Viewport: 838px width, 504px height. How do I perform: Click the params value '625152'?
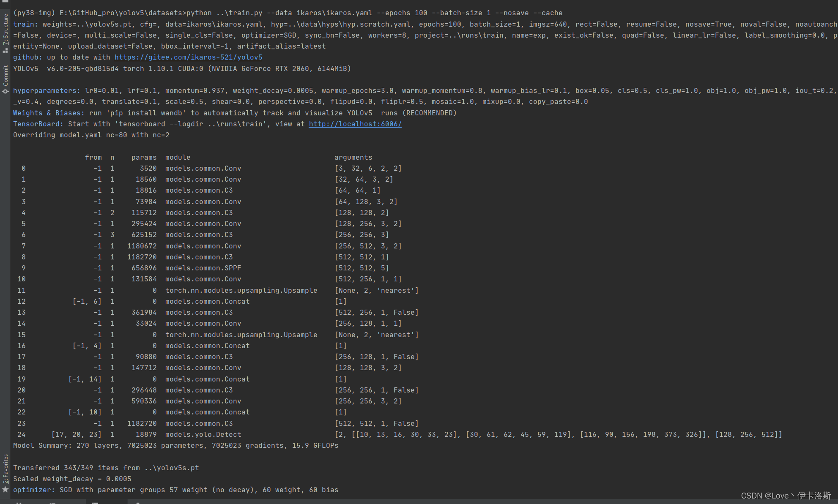[x=144, y=235]
